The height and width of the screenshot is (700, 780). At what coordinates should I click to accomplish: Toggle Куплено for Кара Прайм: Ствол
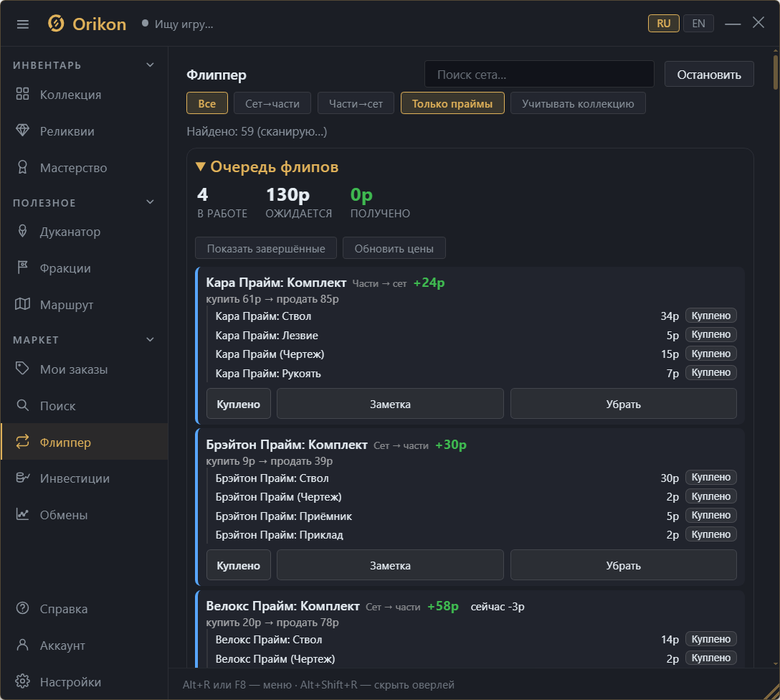click(x=711, y=316)
